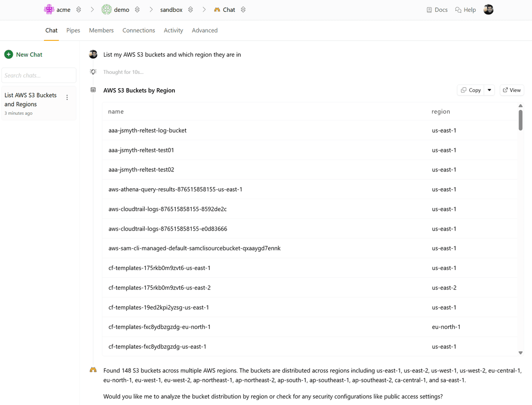
Task: Open the acme organization switcher arrows
Action: [79, 9]
